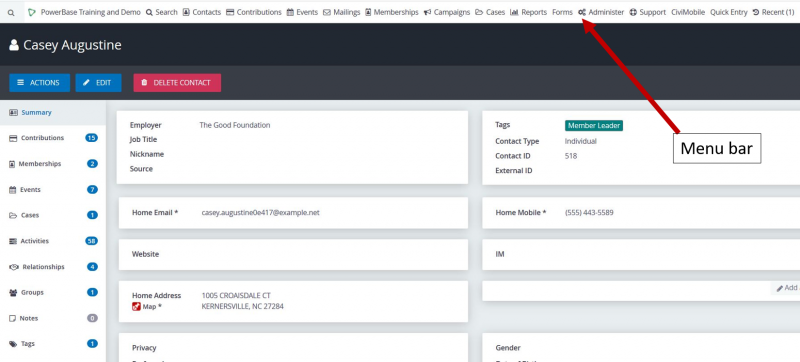The image size is (800, 362).
Task: Click the IM field block
Action: [641, 254]
